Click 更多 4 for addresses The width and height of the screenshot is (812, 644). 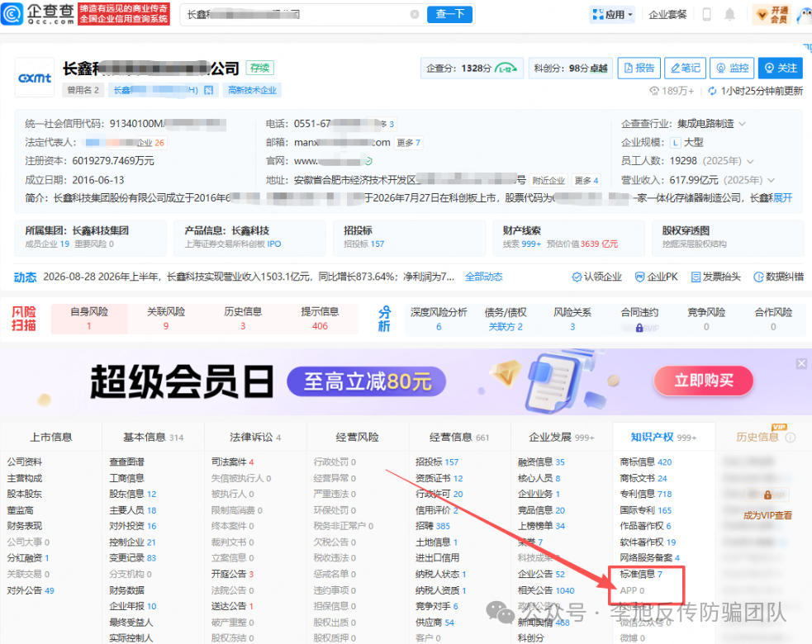[x=586, y=180]
